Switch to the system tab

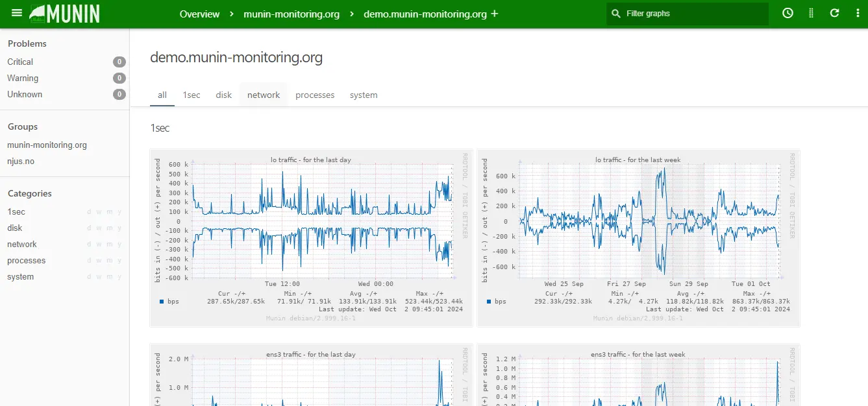pos(364,95)
